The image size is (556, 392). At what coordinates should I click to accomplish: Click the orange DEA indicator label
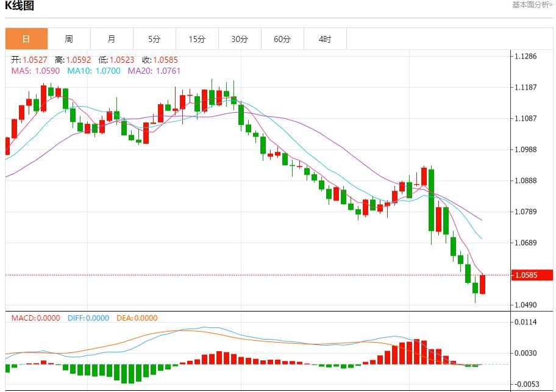tap(135, 318)
